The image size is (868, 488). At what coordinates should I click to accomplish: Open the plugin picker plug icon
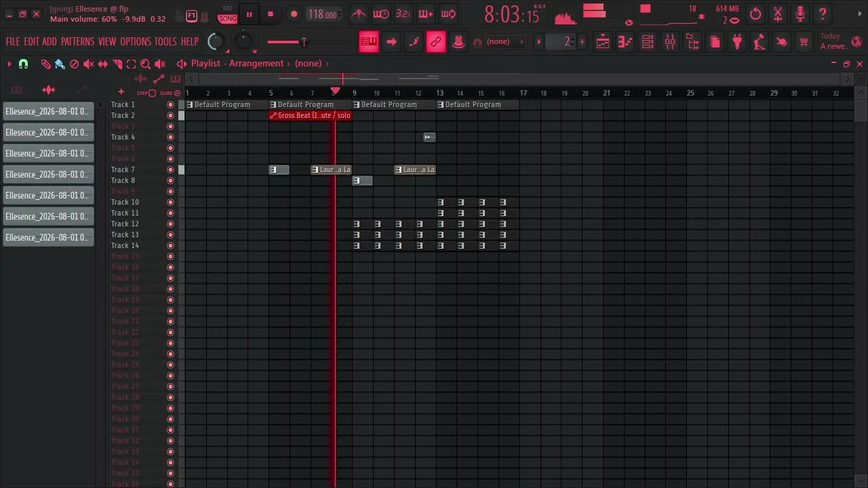pyautogui.click(x=737, y=42)
